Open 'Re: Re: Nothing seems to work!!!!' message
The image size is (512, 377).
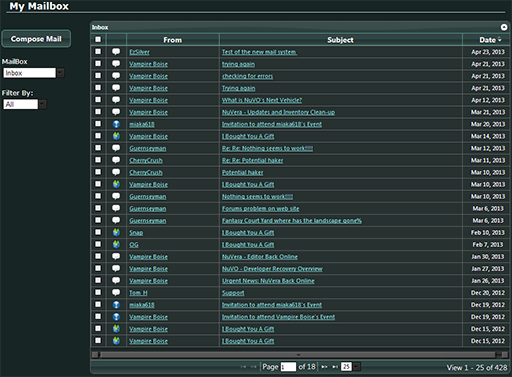[267, 148]
